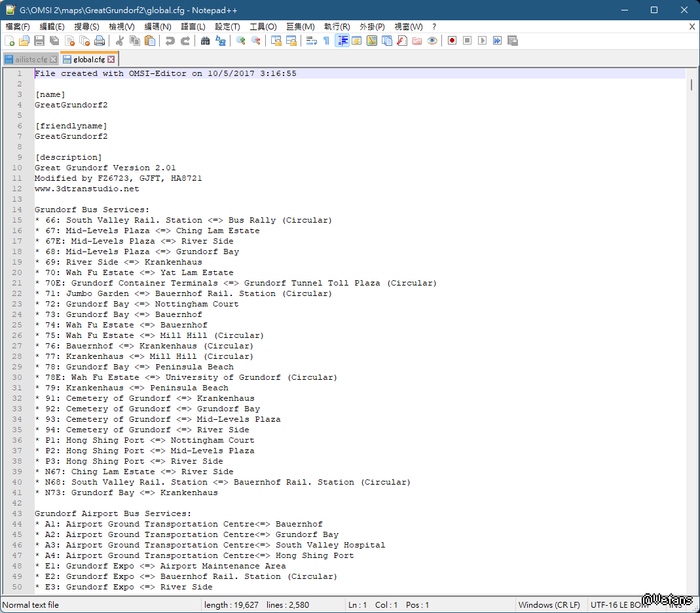Click the Zoom In magnifier icon
Screen dimensions: 700x613
[241, 41]
